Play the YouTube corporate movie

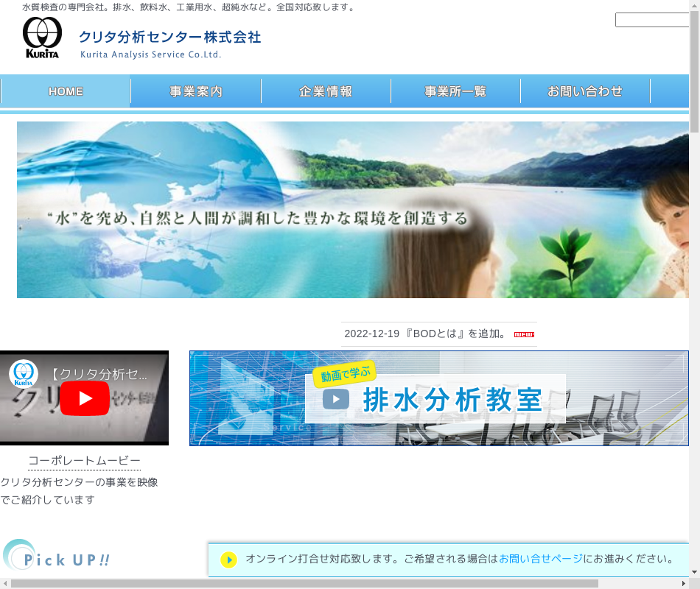(x=85, y=398)
